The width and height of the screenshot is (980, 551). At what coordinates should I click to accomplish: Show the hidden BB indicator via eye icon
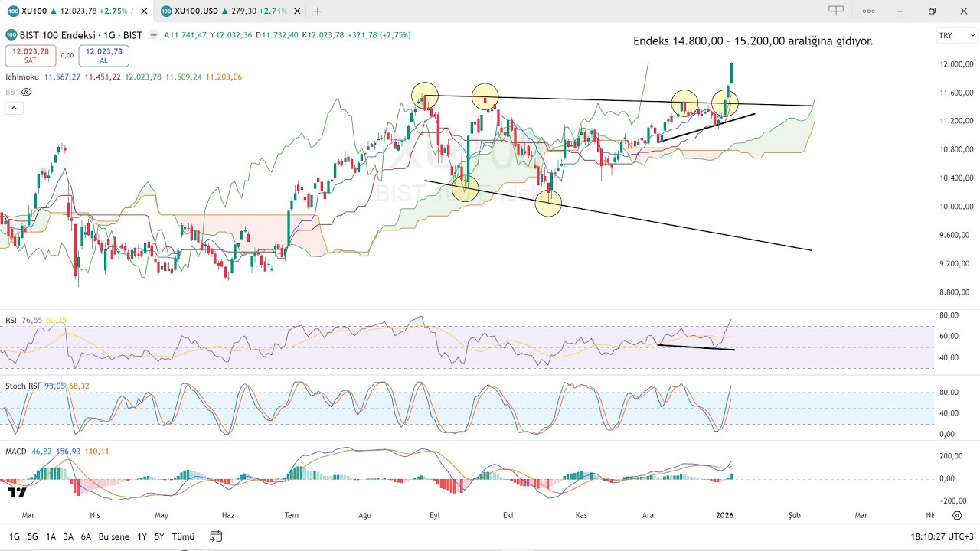click(x=27, y=92)
